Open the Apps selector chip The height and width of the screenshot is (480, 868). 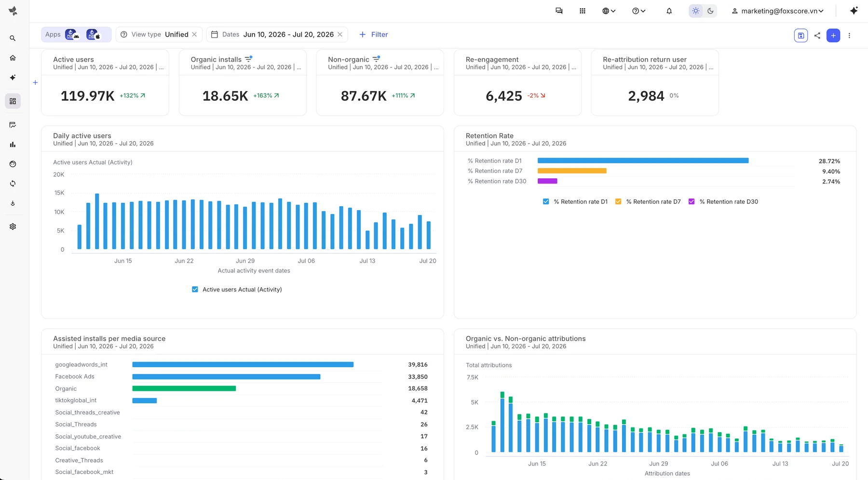point(76,34)
